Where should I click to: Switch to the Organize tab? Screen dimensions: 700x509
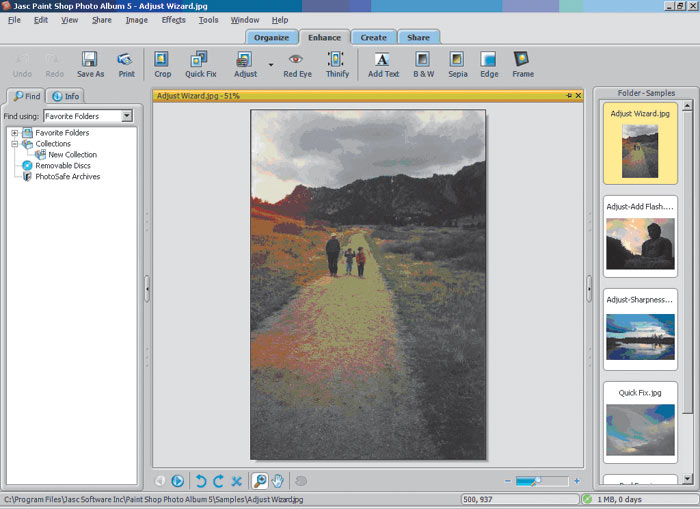pos(271,38)
